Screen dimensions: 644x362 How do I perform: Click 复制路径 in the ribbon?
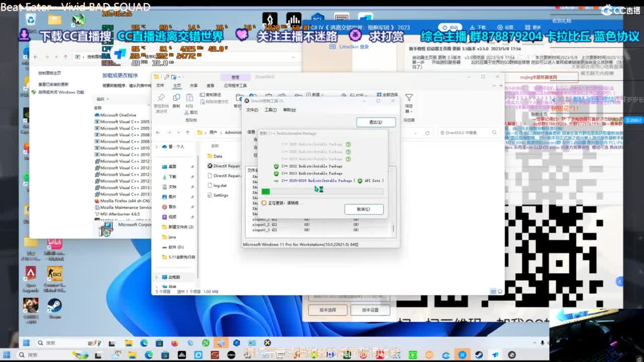210,95
